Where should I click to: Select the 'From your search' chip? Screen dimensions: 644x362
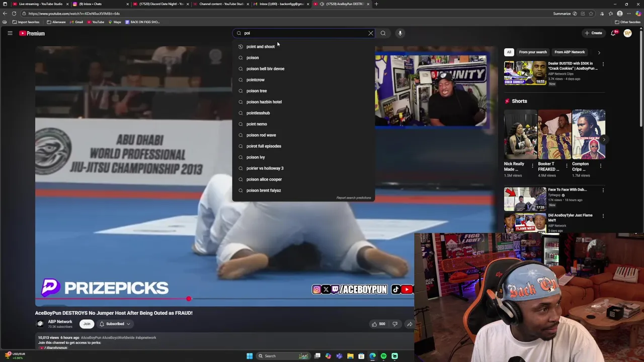(x=533, y=52)
